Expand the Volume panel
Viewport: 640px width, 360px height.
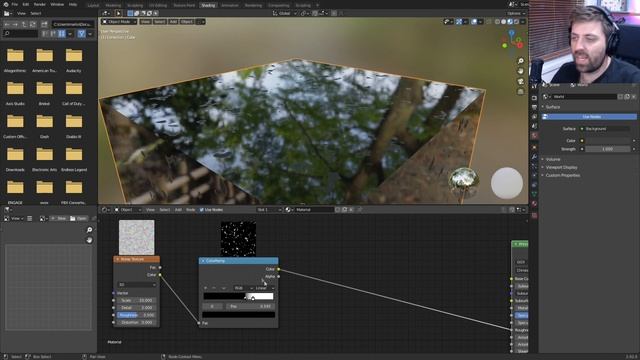553,159
